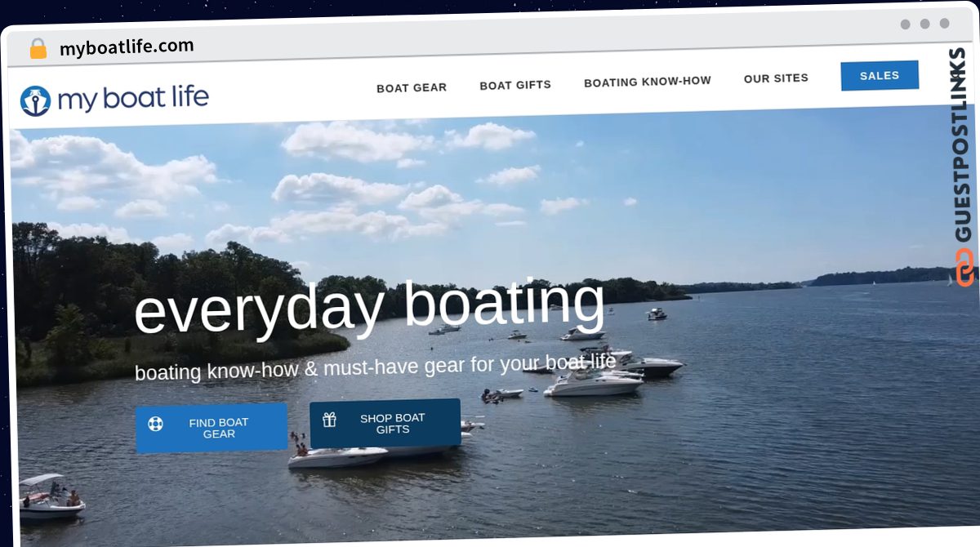Open the BOAT GEAR menu
The image size is (980, 547).
412,87
